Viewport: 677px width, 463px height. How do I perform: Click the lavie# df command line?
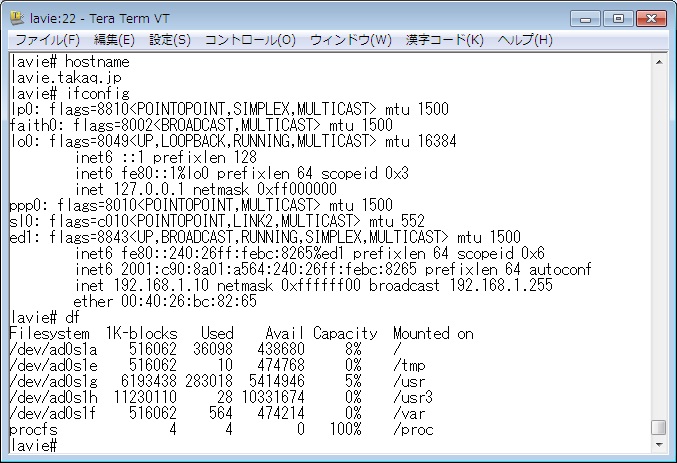pos(45,317)
